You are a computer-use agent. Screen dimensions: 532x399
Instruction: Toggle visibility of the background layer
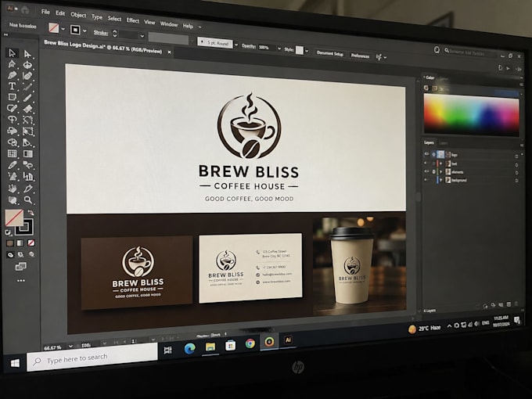point(426,179)
